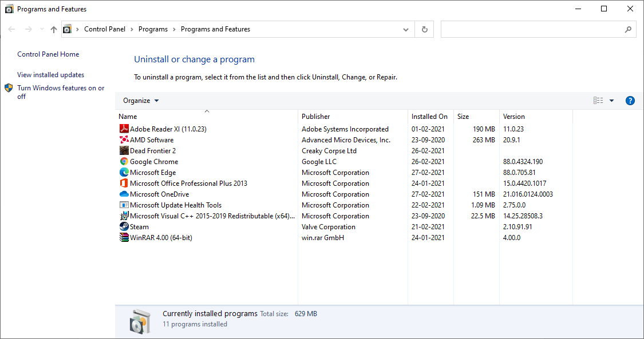Click the refresh button in the address bar
Screen dimensions: 644x339
424,30
